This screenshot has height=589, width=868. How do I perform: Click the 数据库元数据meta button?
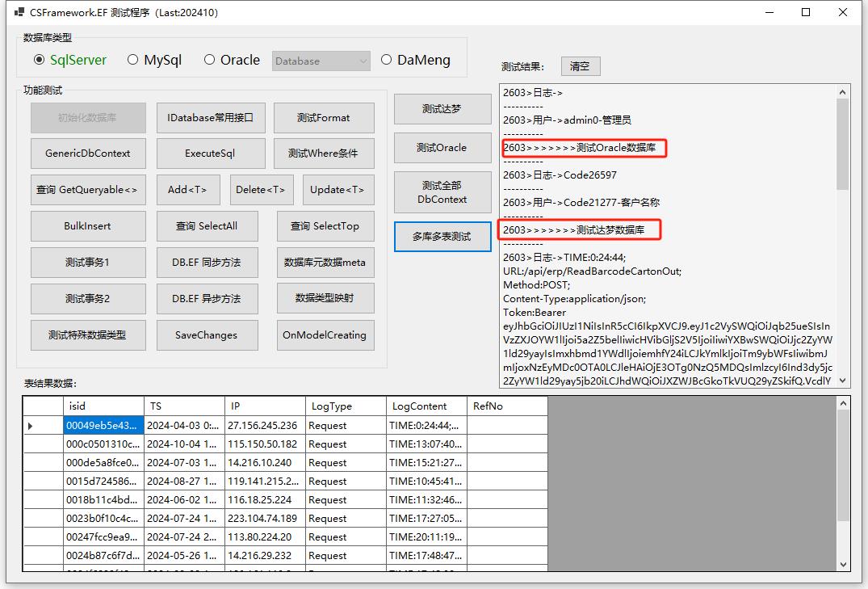click(325, 263)
